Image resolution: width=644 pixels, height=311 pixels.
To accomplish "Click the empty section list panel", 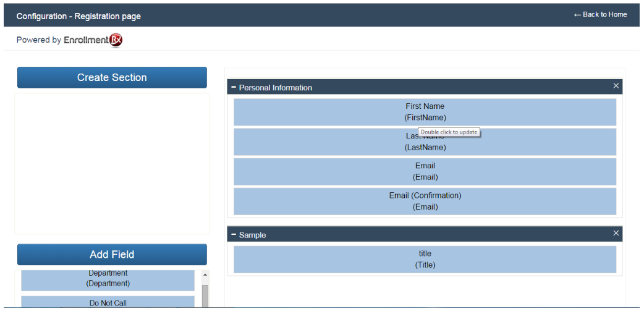I will click(x=112, y=163).
